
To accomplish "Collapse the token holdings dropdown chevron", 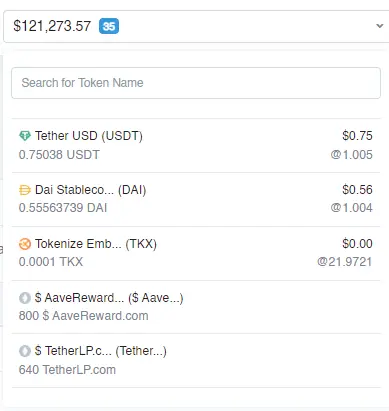I will click(379, 26).
